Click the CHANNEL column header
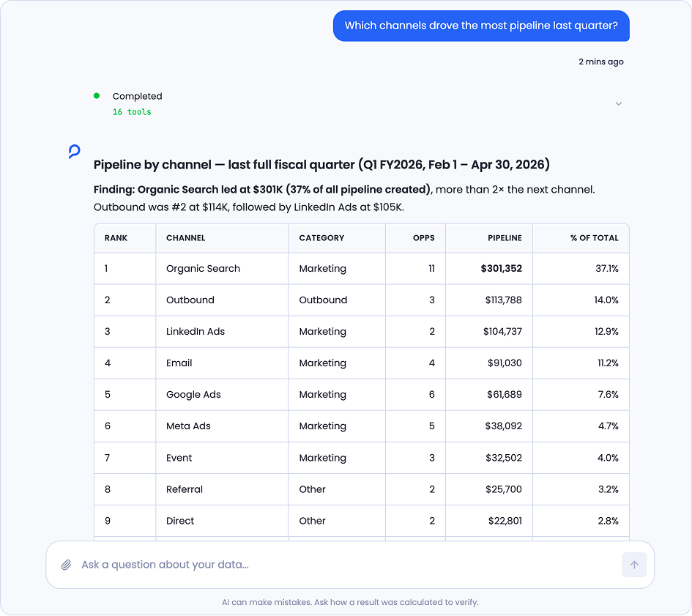 pyautogui.click(x=186, y=238)
